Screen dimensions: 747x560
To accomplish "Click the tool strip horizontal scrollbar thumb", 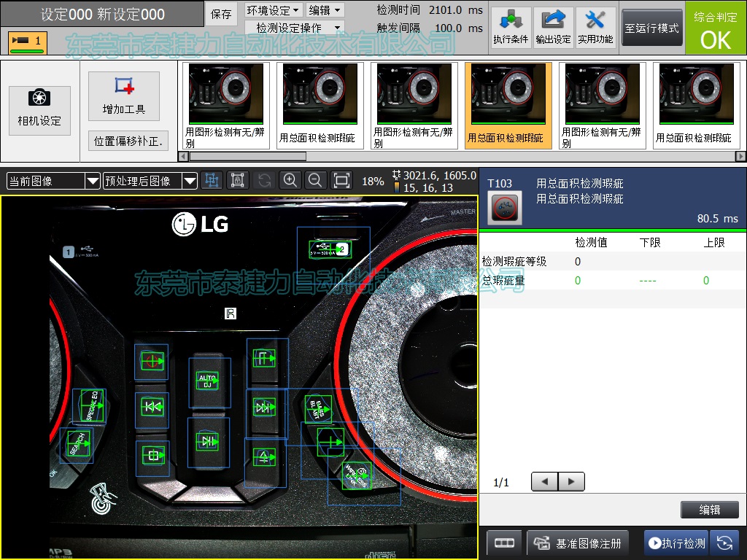I will [x=248, y=156].
